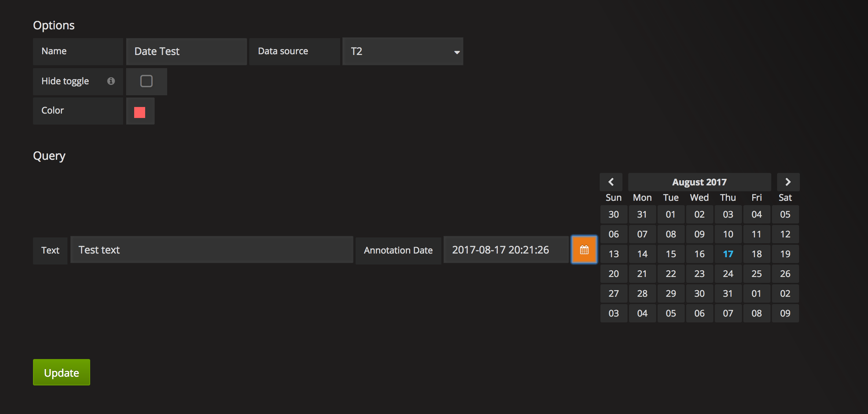The image size is (868, 414).
Task: Select August 31 in the calendar
Action: (728, 293)
